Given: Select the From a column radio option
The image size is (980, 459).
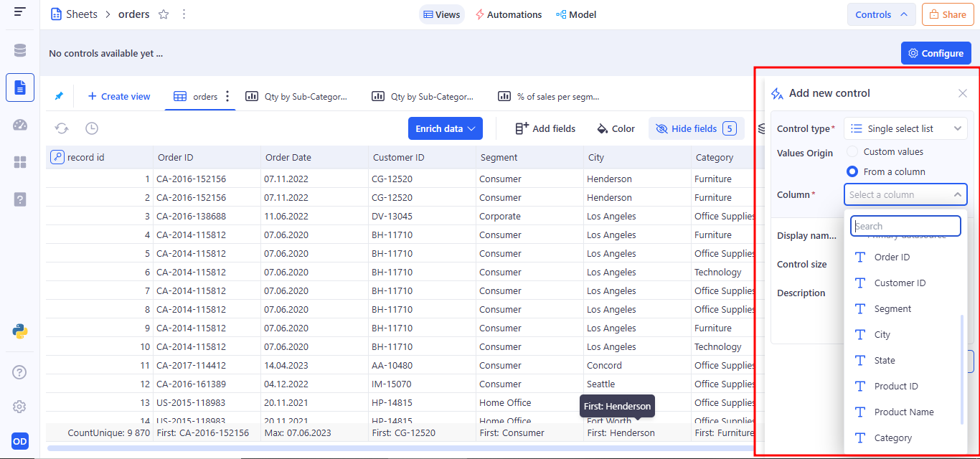Looking at the screenshot, I should coord(852,171).
